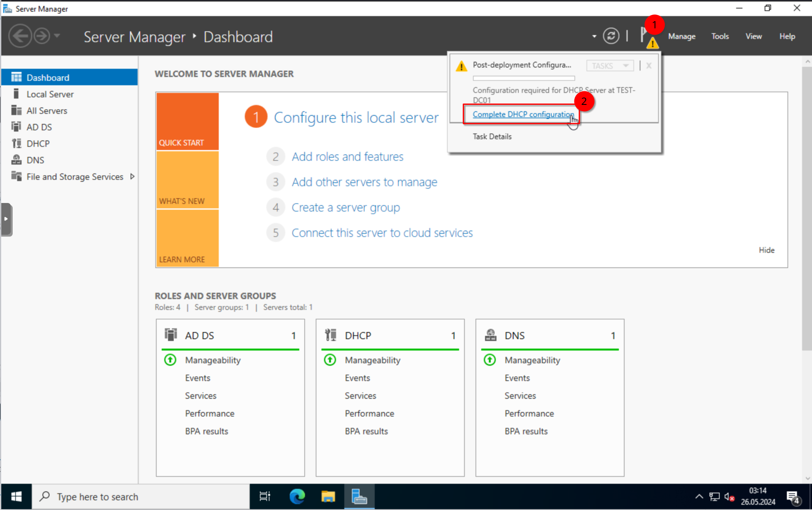Expand File and Storage Services arrow
Viewport: 812px width, 510px height.
click(x=132, y=176)
